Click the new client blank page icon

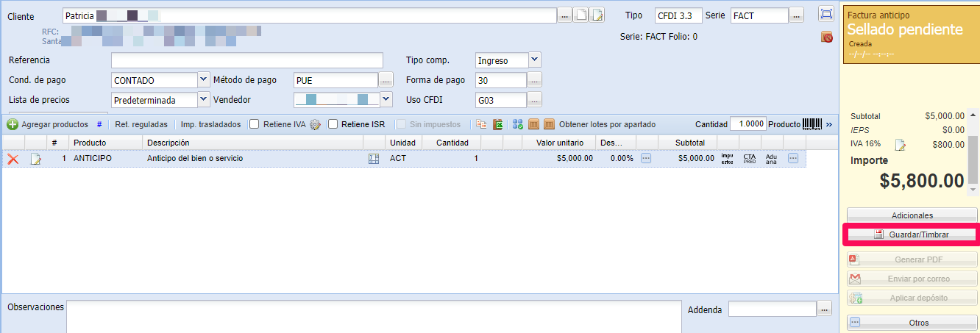click(x=580, y=15)
